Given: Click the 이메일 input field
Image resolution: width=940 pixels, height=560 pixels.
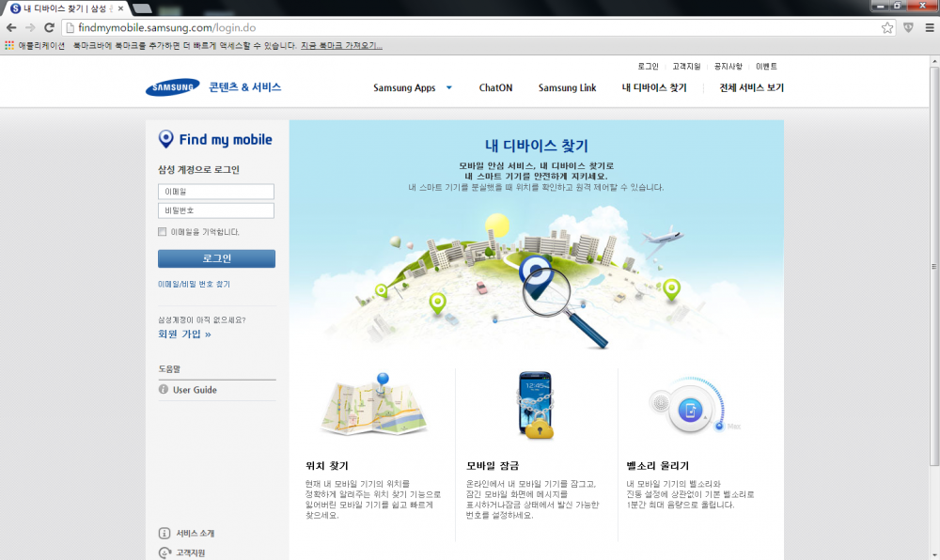Looking at the screenshot, I should [216, 192].
